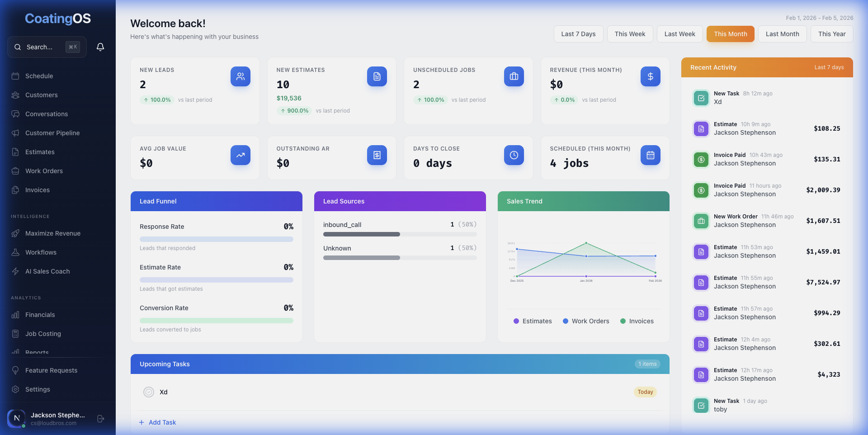The width and height of the screenshot is (868, 435).
Task: Click the Revenue dollar sign icon
Action: pos(650,76)
